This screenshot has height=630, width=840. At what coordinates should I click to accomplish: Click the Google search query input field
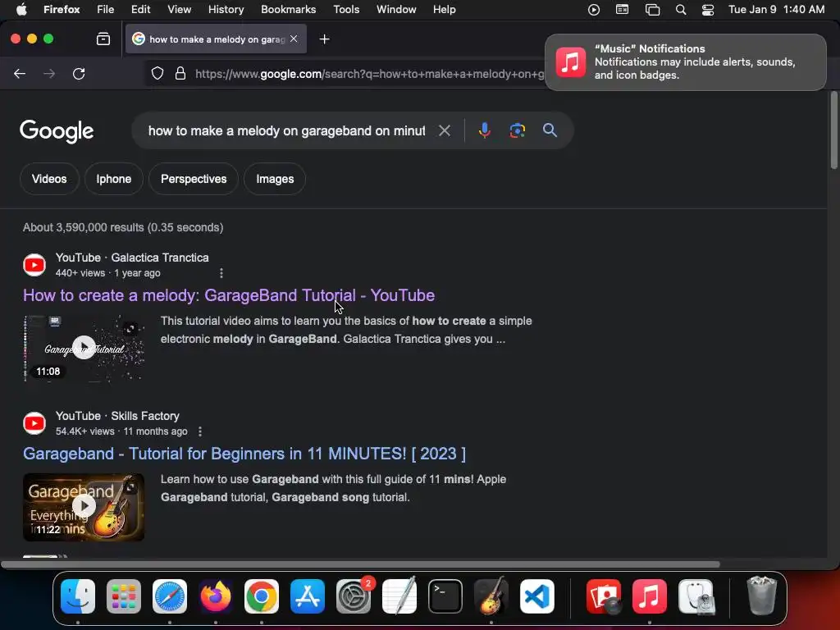tap(286, 130)
